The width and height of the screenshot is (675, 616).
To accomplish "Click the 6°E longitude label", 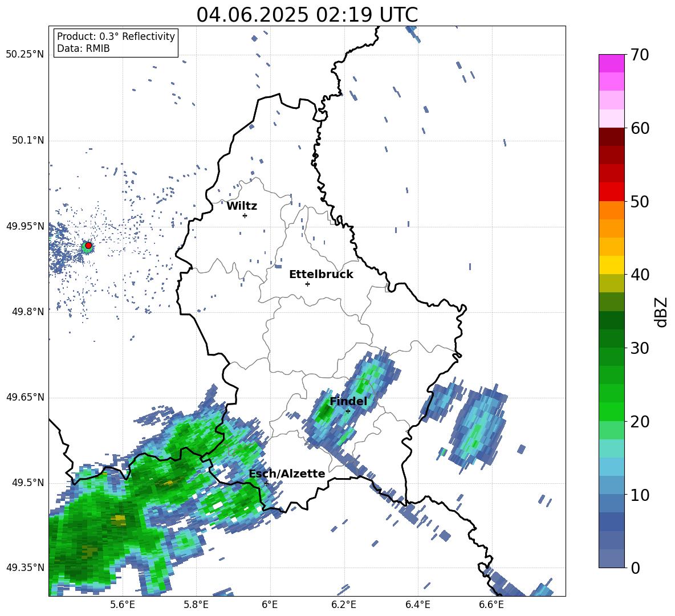I will click(270, 605).
